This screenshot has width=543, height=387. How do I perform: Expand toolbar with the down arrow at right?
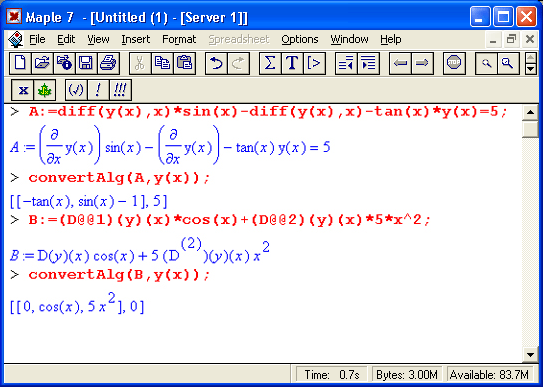tap(531, 69)
